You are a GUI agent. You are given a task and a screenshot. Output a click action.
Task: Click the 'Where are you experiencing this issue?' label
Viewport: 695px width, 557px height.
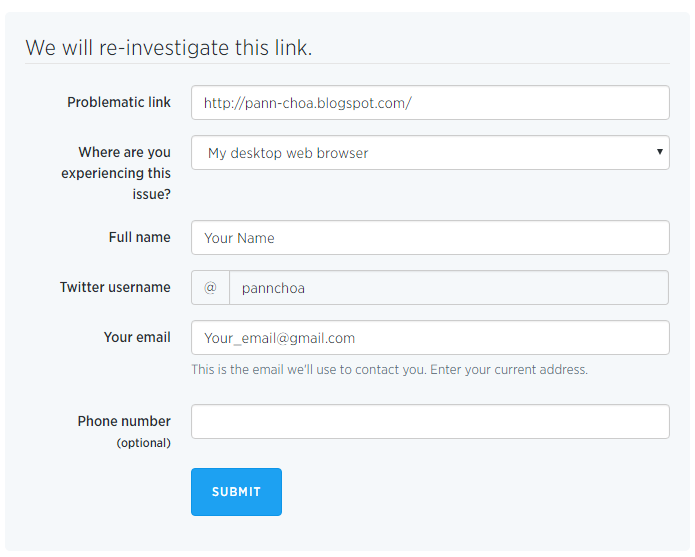click(116, 173)
